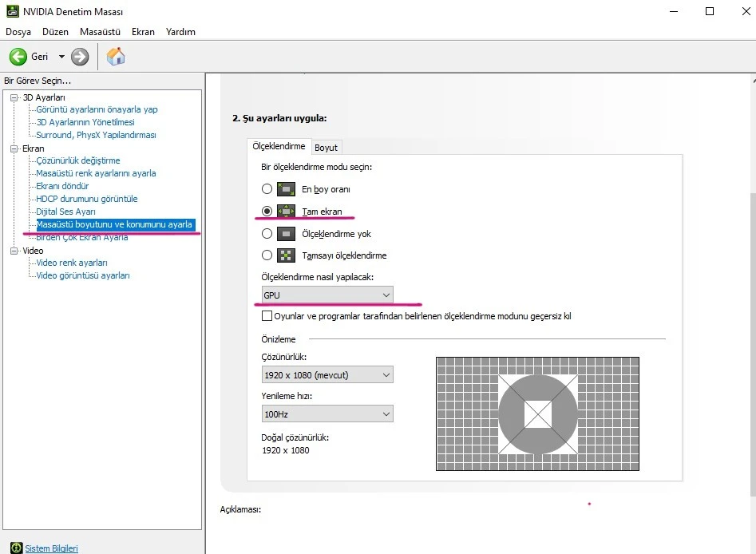
Task: Click the En boy oranı scaling icon
Action: point(286,189)
